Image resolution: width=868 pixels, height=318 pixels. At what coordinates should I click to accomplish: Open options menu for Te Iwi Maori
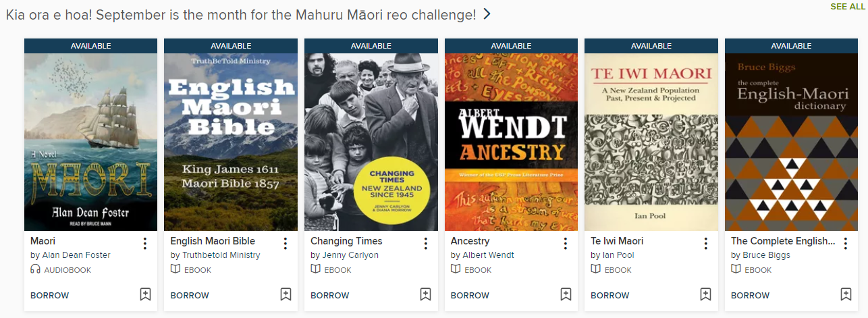point(705,244)
